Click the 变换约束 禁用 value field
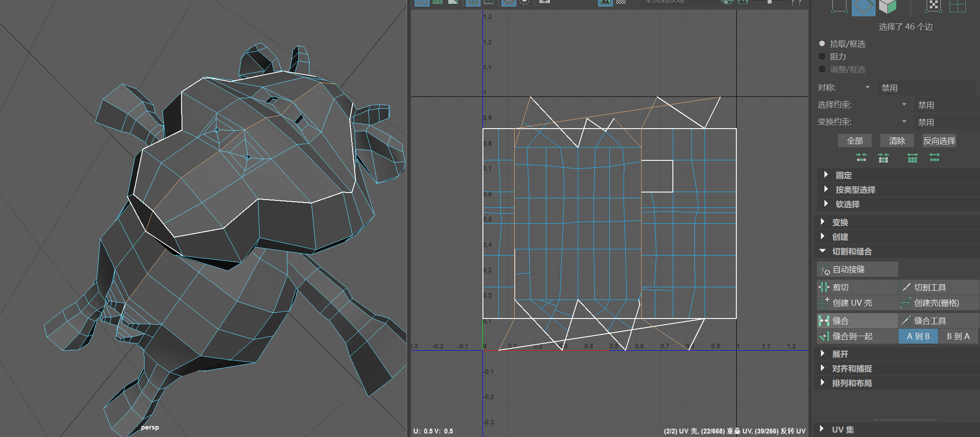 [945, 122]
